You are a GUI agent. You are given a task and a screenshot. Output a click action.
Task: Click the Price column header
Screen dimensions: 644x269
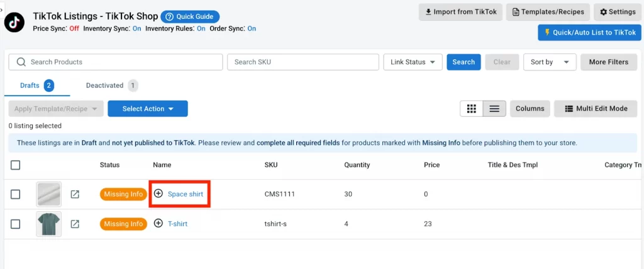[431, 165]
